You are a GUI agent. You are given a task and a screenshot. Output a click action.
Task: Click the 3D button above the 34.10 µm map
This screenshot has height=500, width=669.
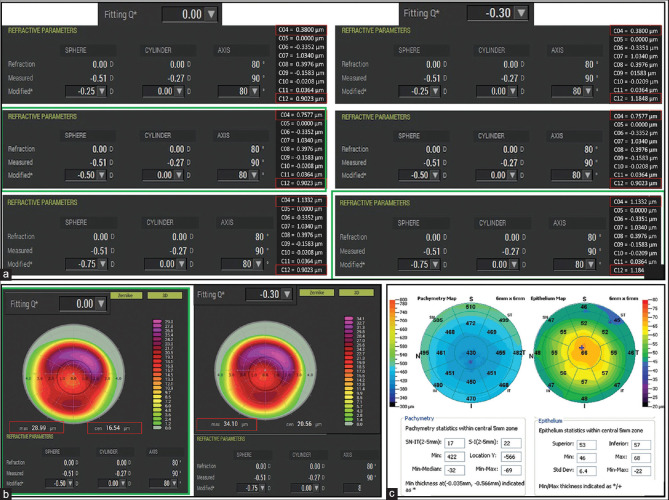(356, 293)
